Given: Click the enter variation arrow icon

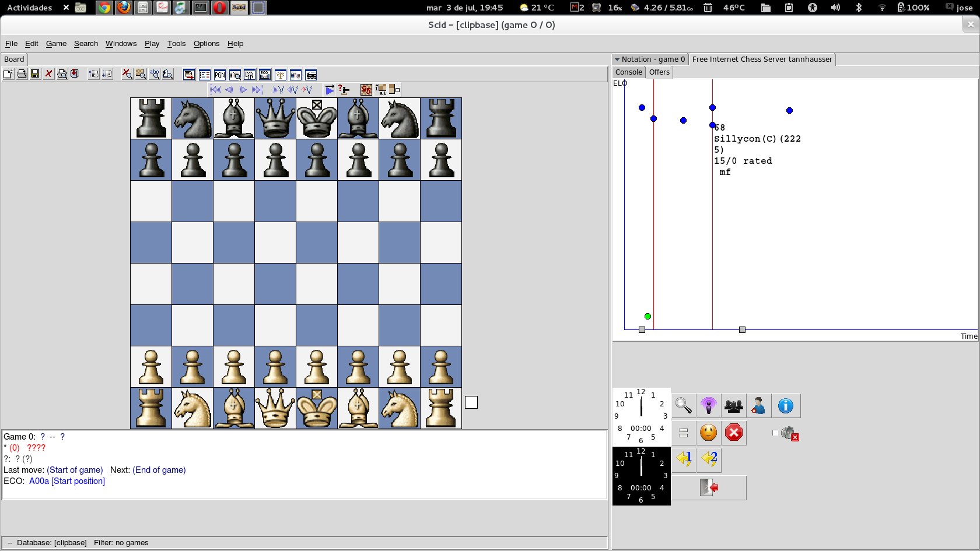Looking at the screenshot, I should click(x=278, y=90).
